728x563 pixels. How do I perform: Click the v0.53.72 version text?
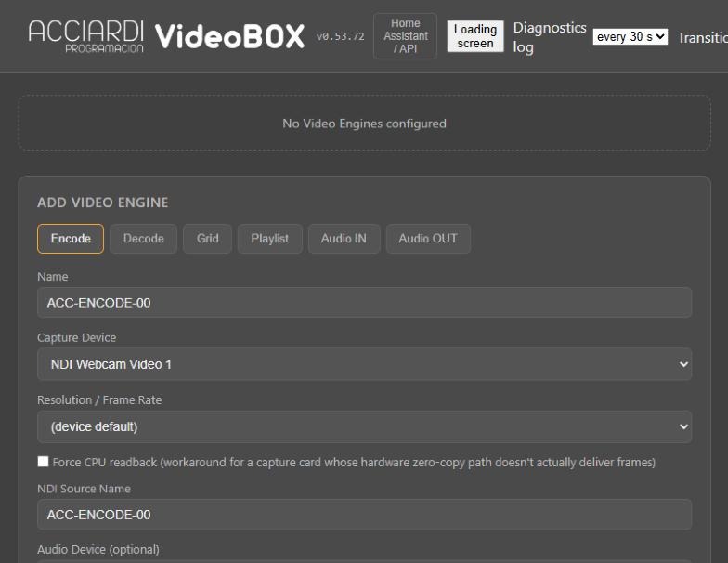coord(340,37)
